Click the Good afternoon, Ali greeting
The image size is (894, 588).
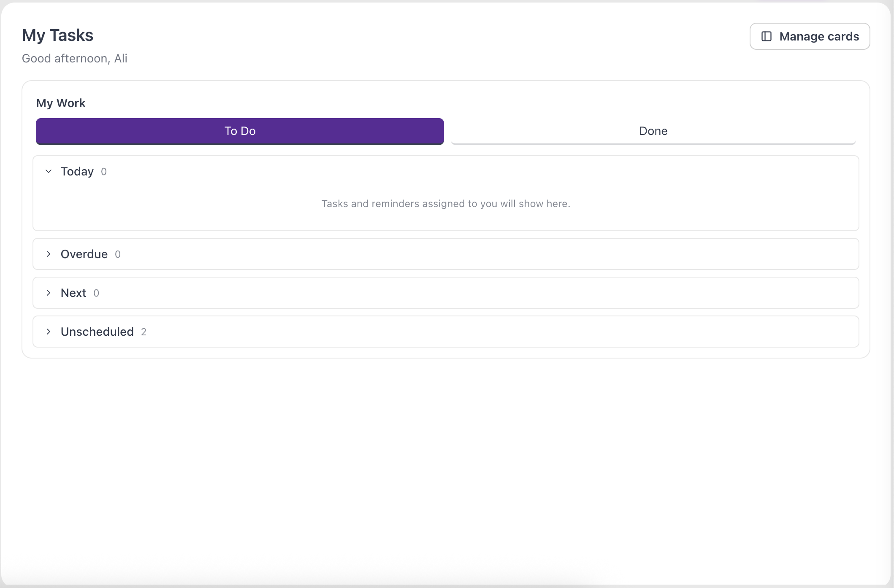tap(75, 58)
